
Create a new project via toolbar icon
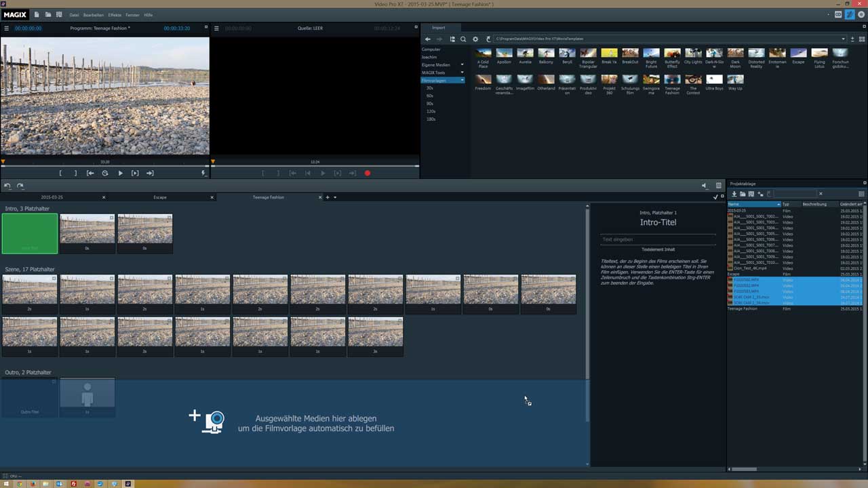[x=37, y=14]
